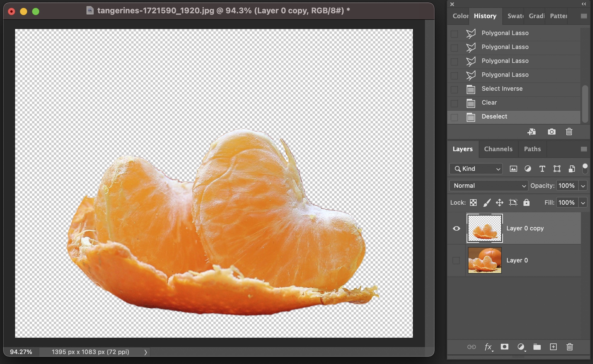Expand the Opacity slider dropdown arrow
This screenshot has width=593, height=364.
583,186
